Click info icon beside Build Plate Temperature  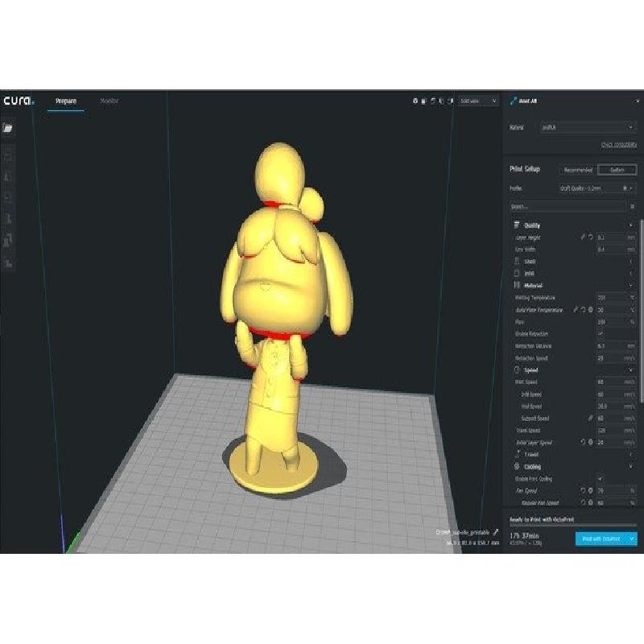click(x=591, y=310)
